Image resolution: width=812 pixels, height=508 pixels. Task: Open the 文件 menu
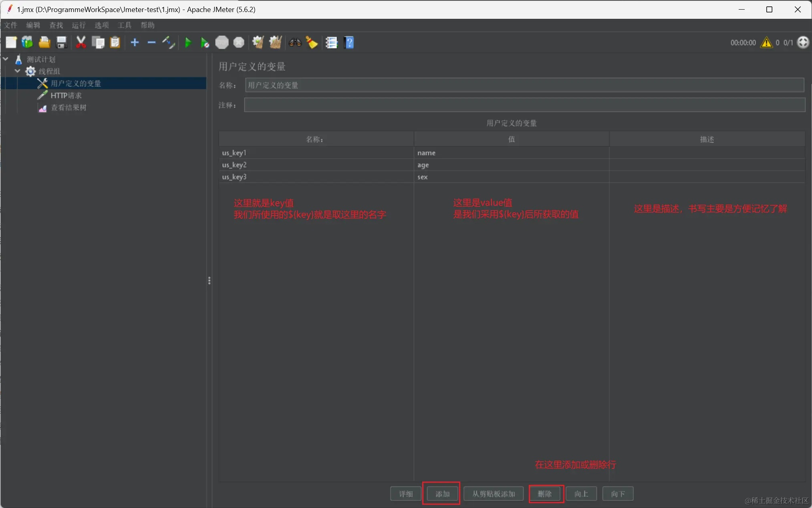pyautogui.click(x=11, y=25)
